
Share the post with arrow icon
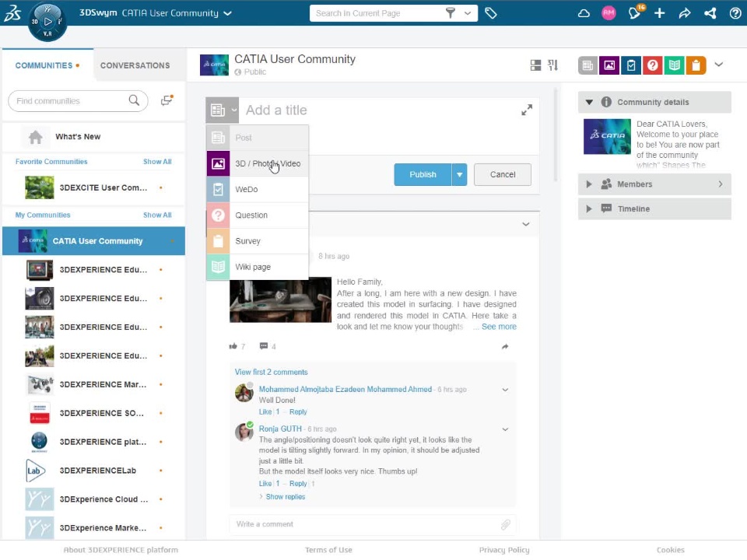(x=505, y=346)
